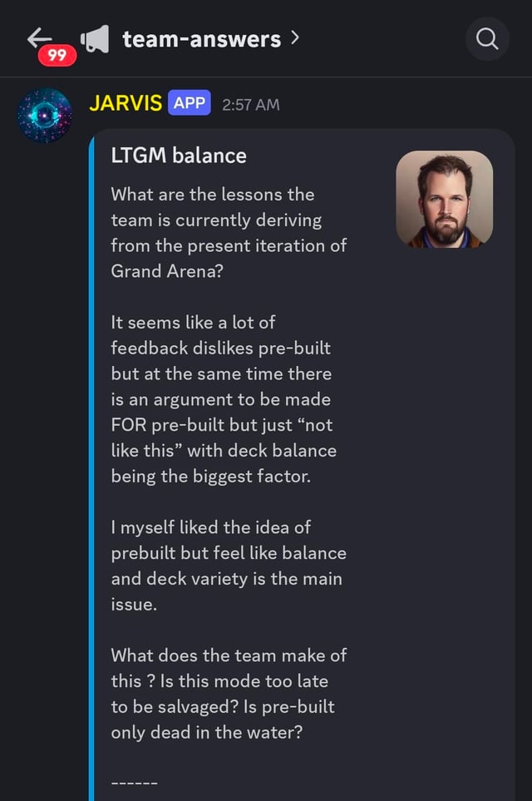This screenshot has height=801, width=532.
Task: Tap the blue accent bar of embed
Action: pos(92,465)
